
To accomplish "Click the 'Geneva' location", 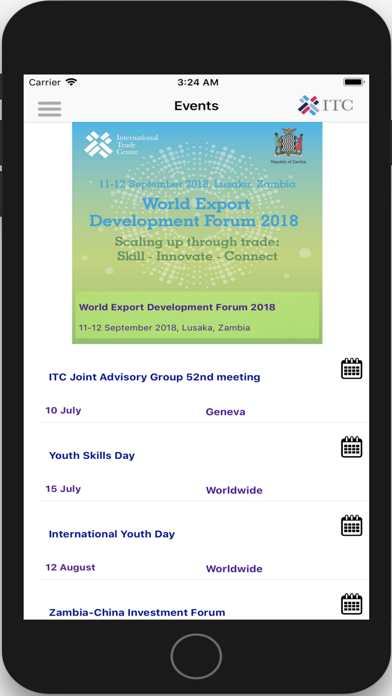I will 226,412.
